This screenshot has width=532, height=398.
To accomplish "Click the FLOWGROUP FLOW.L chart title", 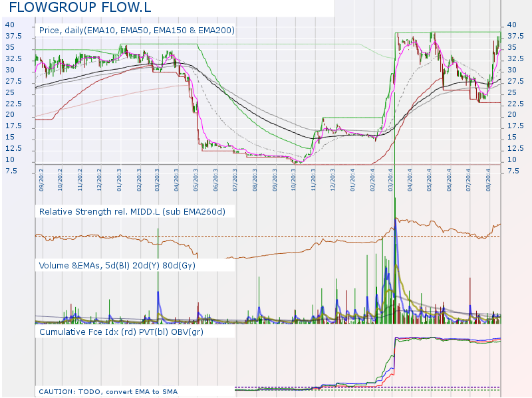I will [80, 7].
